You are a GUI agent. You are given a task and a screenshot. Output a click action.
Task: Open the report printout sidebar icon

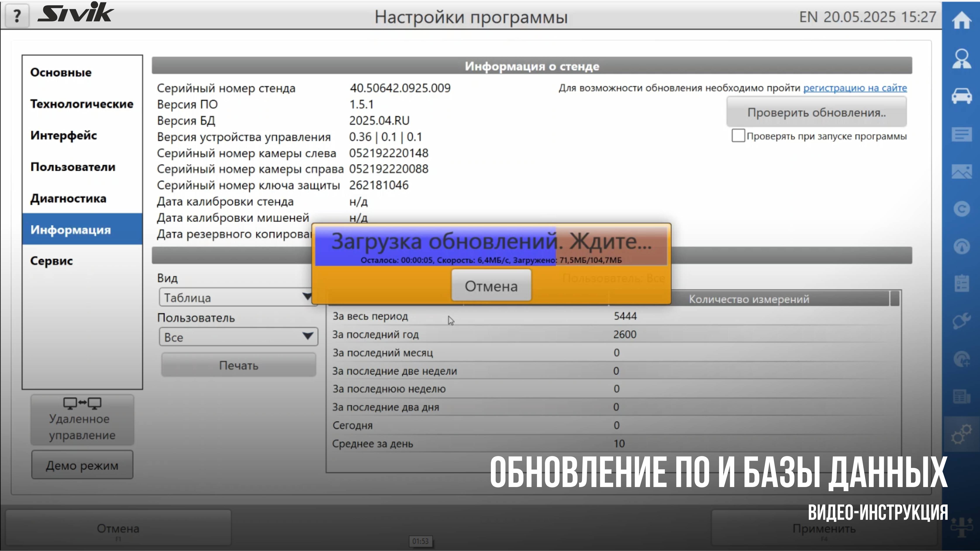[961, 396]
